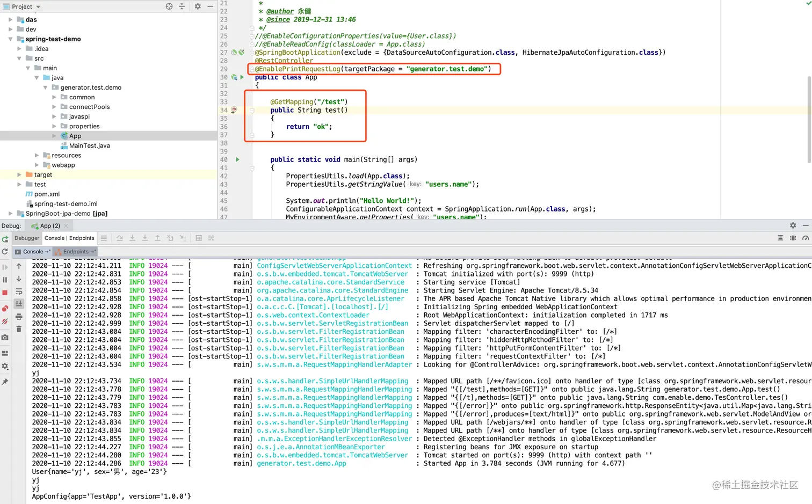Open the Console sub-tab
Image resolution: width=812 pixels, height=504 pixels.
pyautogui.click(x=33, y=252)
